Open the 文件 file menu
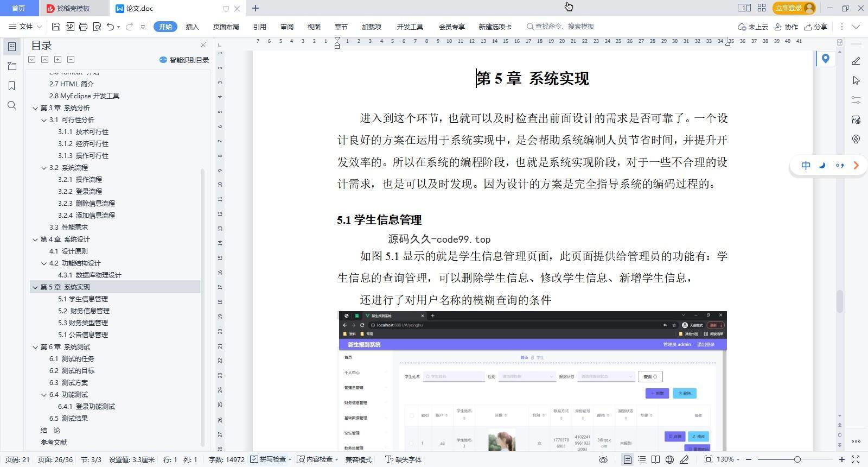Viewport: 868px width, 467px height. pos(25,27)
